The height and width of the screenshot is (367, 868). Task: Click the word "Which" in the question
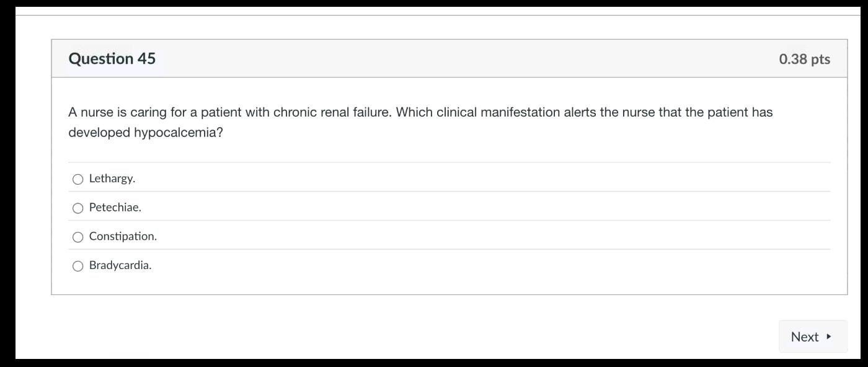pyautogui.click(x=414, y=113)
